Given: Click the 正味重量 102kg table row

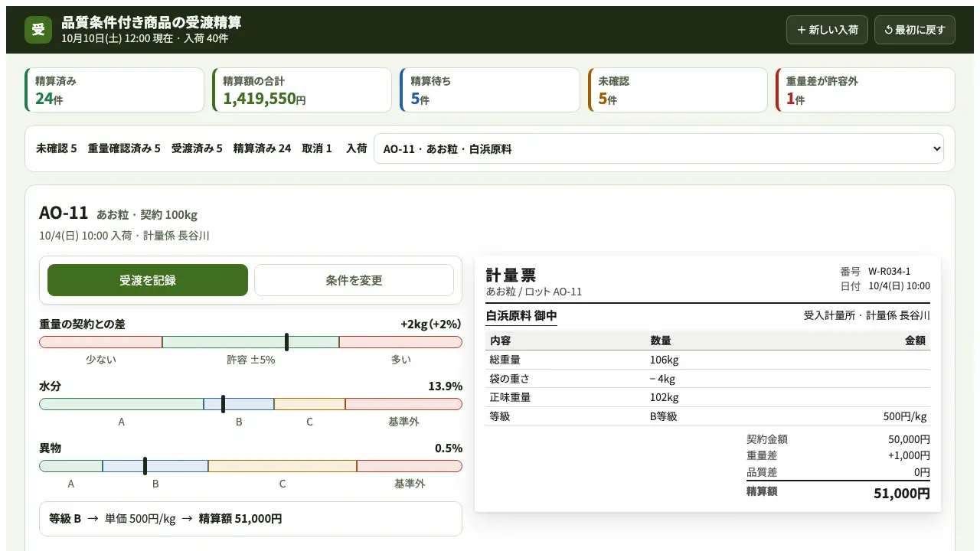Looking at the screenshot, I should [708, 397].
